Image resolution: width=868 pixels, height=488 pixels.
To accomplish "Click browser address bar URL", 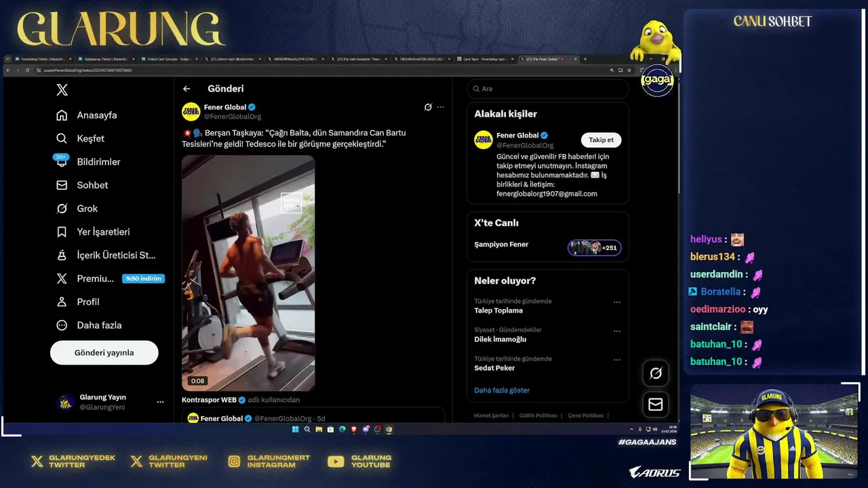I will click(x=87, y=70).
